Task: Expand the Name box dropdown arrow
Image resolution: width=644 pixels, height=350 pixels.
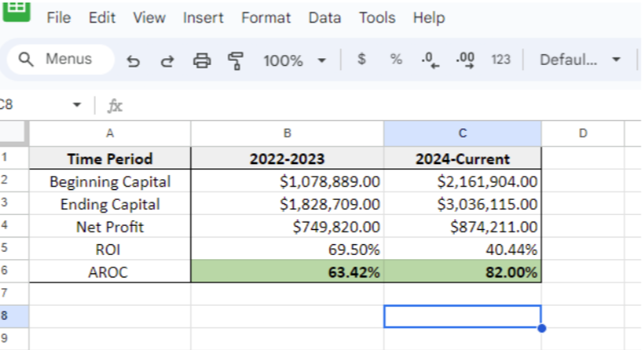Action: click(x=77, y=105)
